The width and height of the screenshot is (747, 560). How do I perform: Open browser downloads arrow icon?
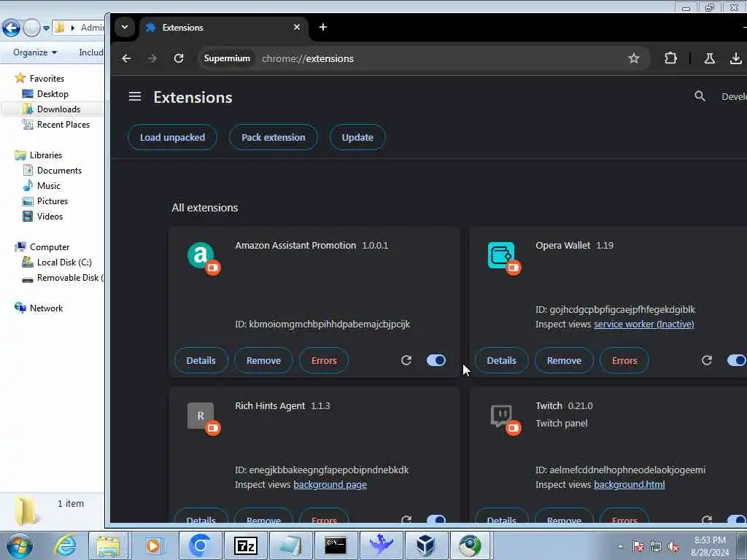pos(735,58)
